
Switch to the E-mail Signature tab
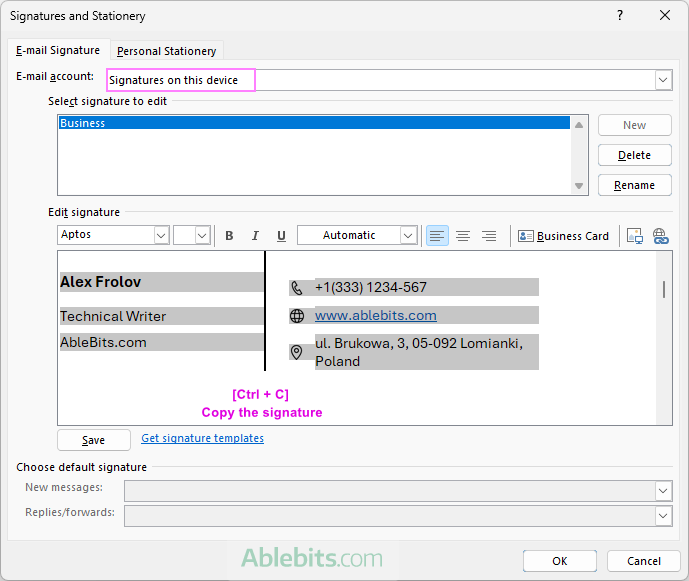point(58,51)
